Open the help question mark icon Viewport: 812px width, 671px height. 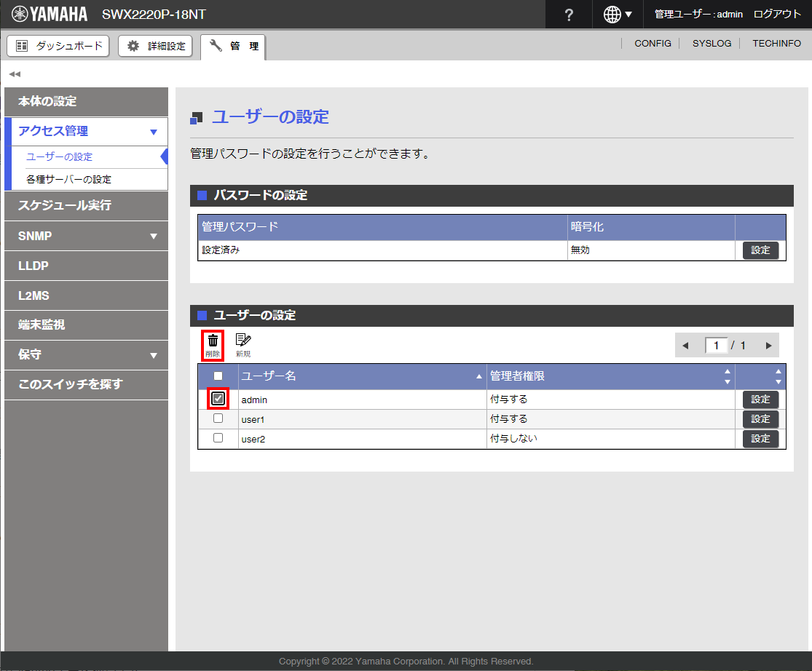point(569,15)
